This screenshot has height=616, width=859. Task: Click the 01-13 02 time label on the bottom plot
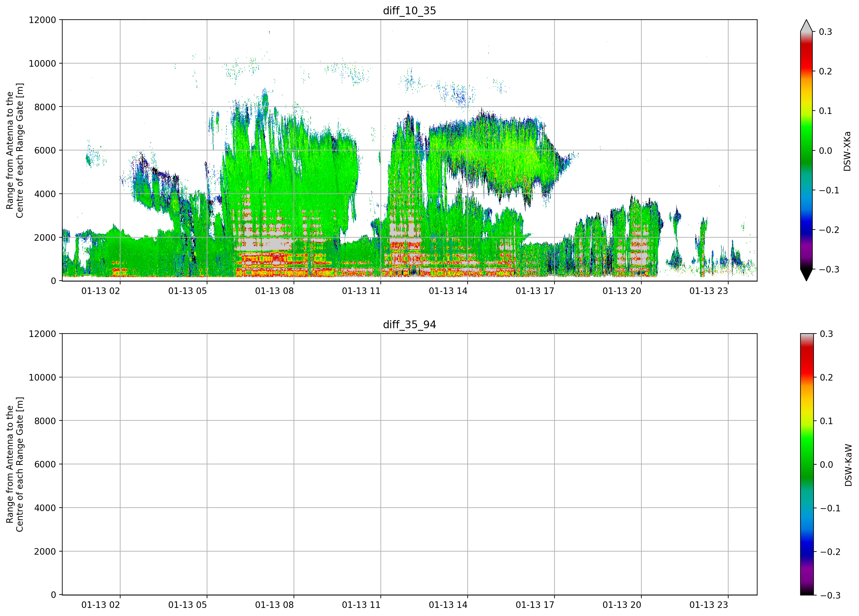pyautogui.click(x=100, y=605)
